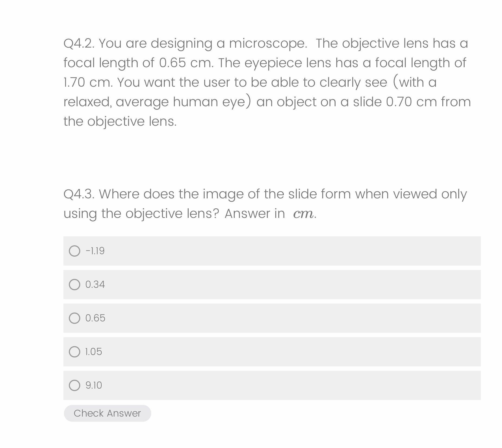This screenshot has height=448, width=502.
Task: Select the -1.19 answer radio button
Action: [x=75, y=251]
